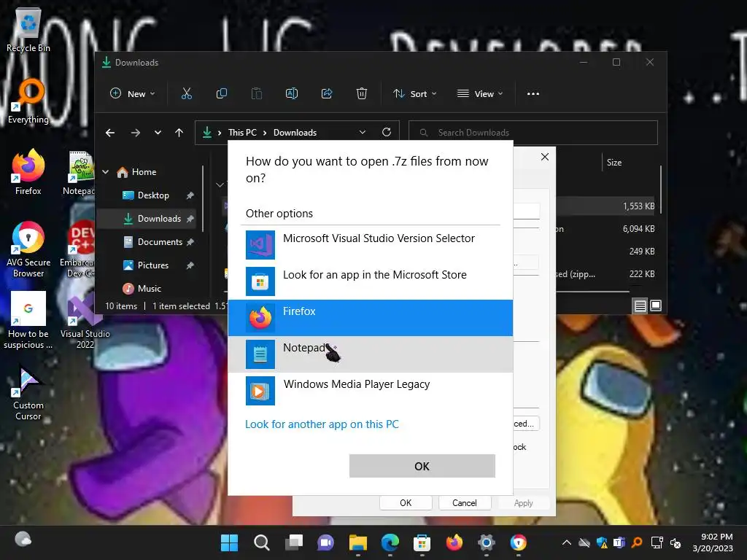Refresh the Downloads folder
The height and width of the screenshot is (560, 747).
(x=387, y=132)
